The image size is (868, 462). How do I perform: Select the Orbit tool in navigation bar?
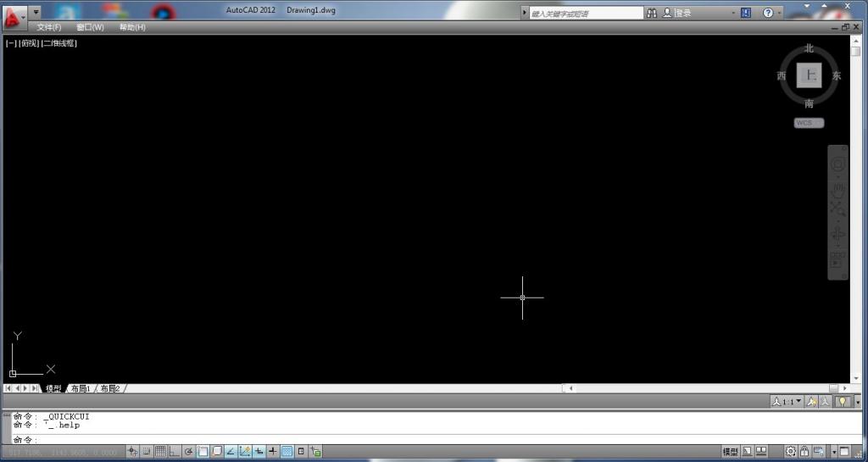[837, 234]
